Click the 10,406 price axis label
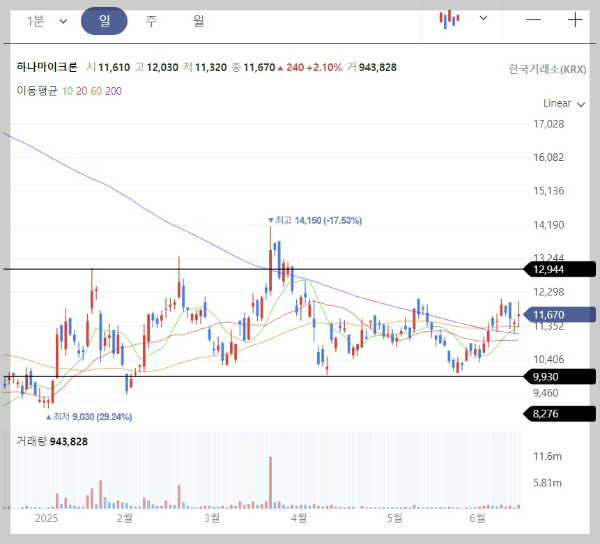This screenshot has width=600, height=544. [548, 359]
